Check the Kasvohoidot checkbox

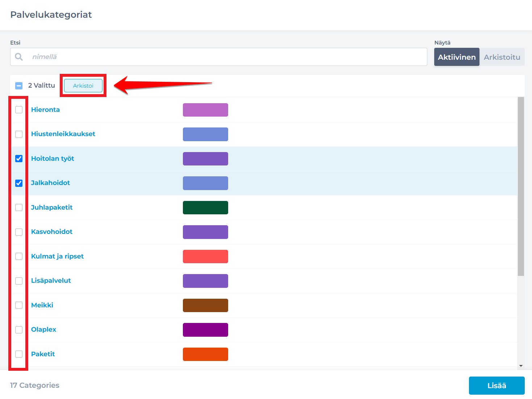[x=19, y=232]
